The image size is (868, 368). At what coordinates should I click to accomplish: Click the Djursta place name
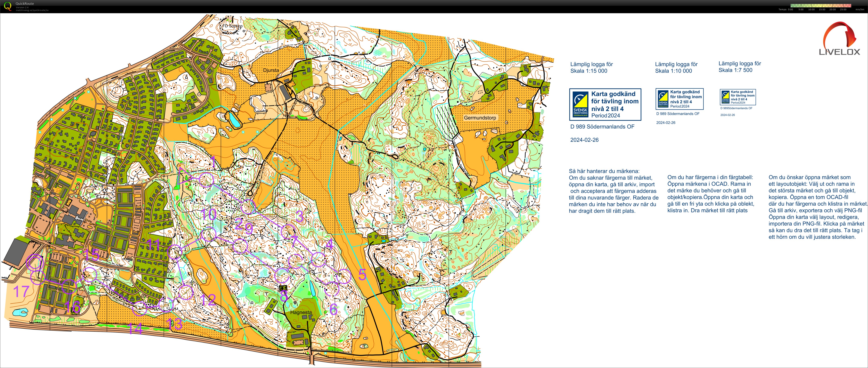(271, 70)
